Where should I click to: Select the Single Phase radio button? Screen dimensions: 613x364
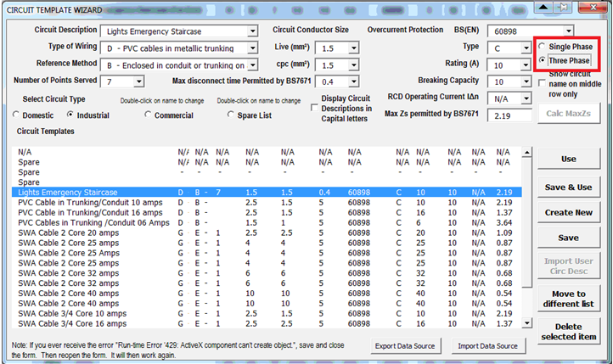click(x=543, y=47)
